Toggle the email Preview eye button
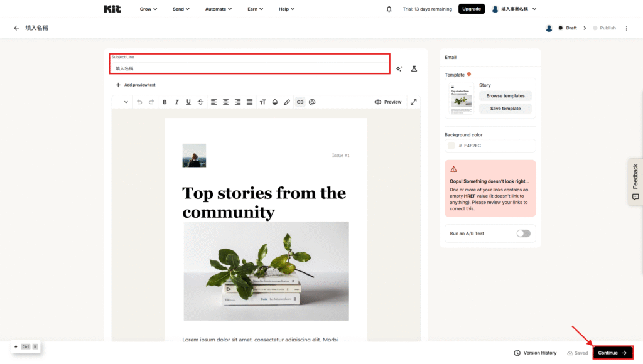This screenshot has width=643, height=364. (x=387, y=102)
